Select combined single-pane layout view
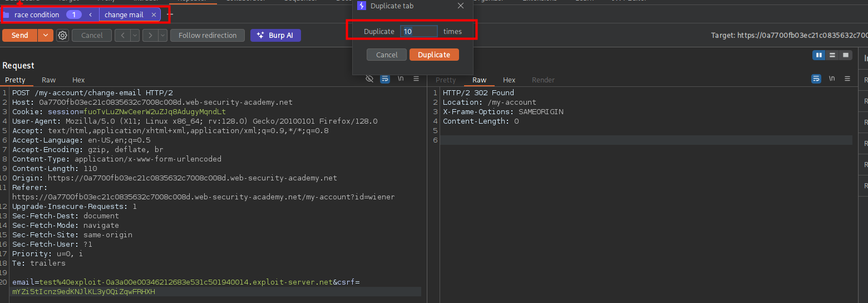868x303 pixels. click(x=846, y=55)
